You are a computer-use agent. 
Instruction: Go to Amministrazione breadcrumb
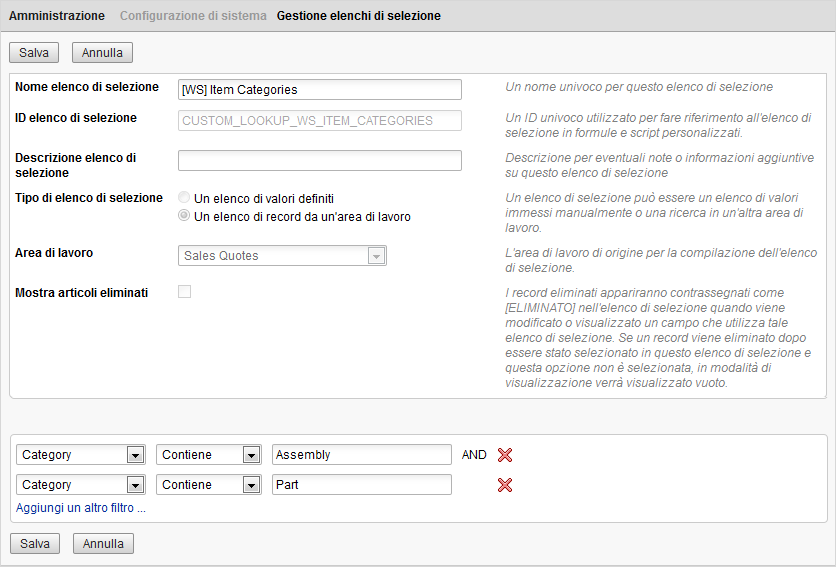(x=58, y=16)
